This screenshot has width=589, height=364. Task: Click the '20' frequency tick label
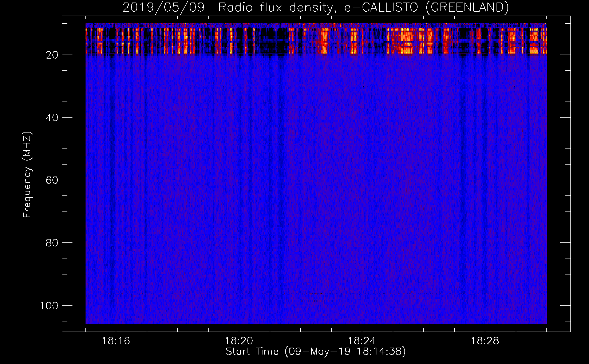52,55
